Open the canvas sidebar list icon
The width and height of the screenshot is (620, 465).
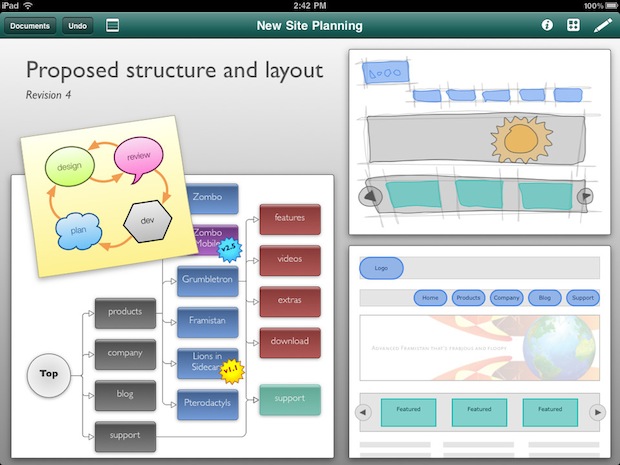112,26
